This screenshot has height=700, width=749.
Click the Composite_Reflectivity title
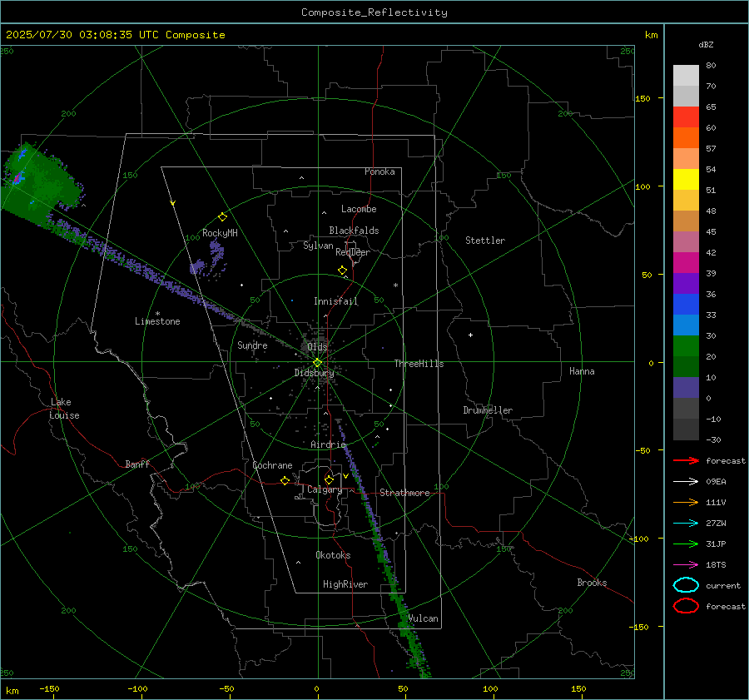click(374, 12)
